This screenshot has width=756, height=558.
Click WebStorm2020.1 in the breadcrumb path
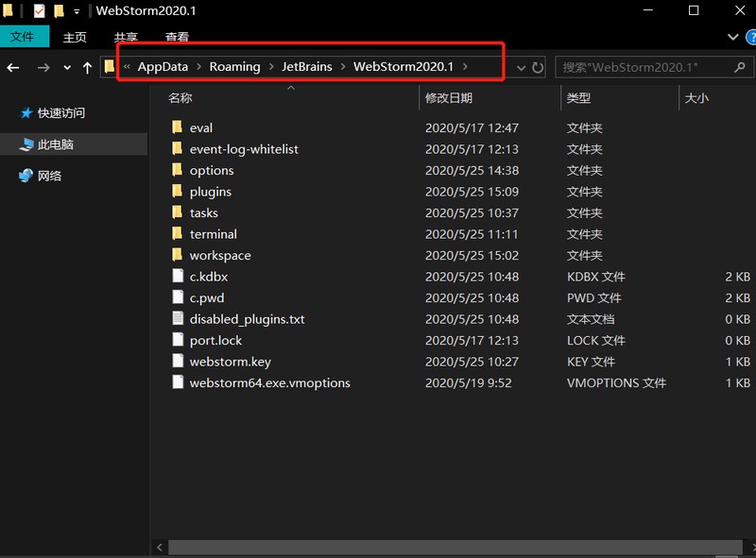click(404, 66)
